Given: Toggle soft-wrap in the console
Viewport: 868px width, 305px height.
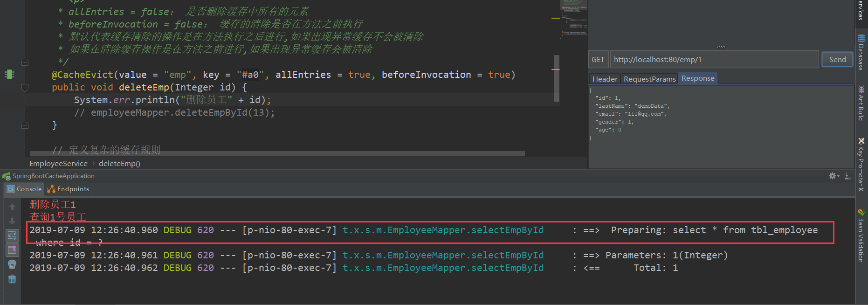Looking at the screenshot, I should 12,236.
